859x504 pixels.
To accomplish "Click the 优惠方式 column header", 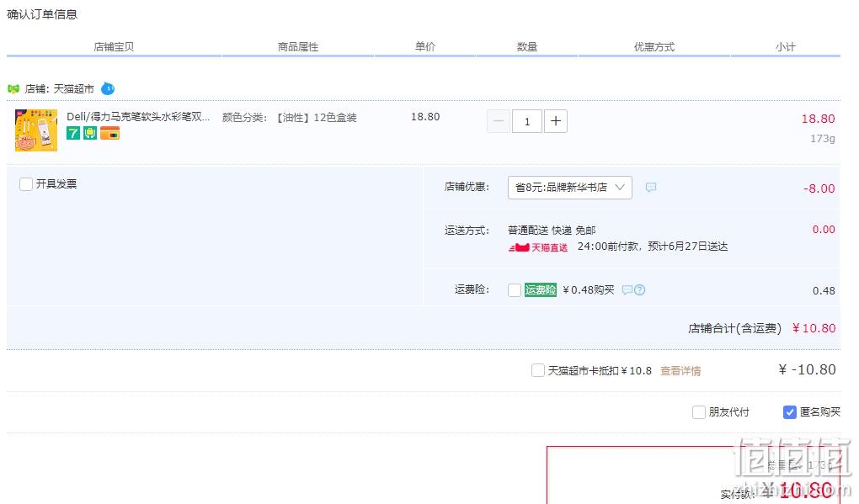I will pos(654,47).
